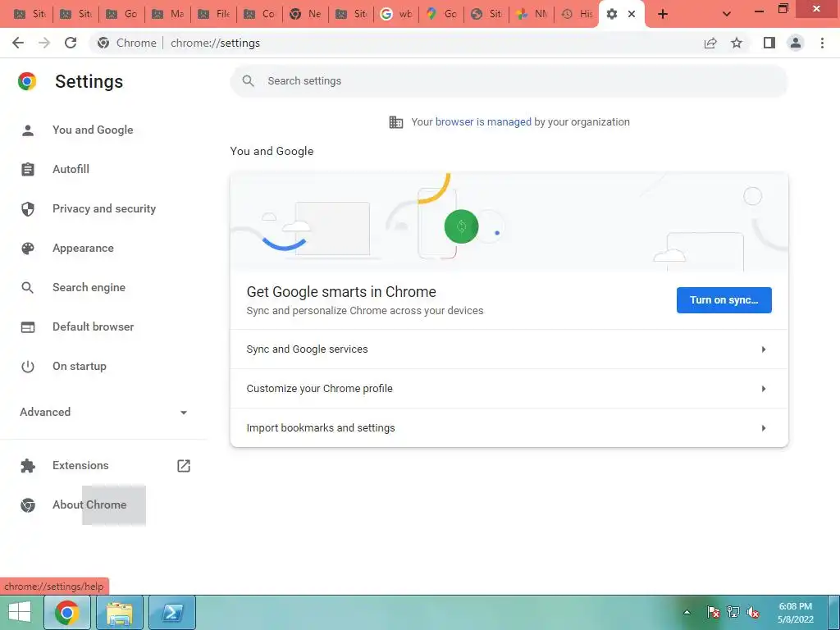Switch to the Sit tab with globe icon

[486, 14]
